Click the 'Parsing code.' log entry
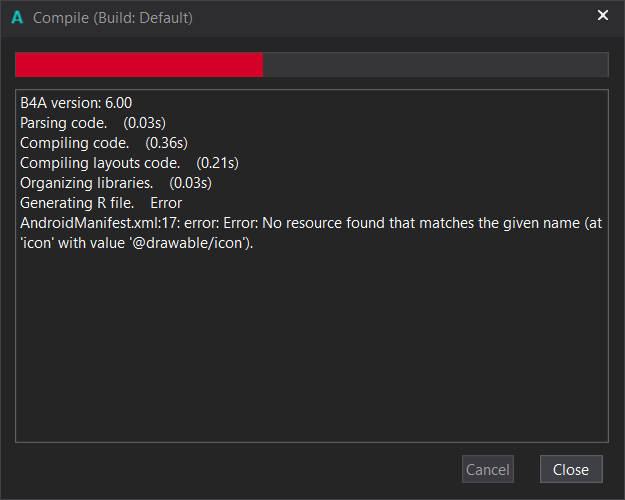 point(63,123)
